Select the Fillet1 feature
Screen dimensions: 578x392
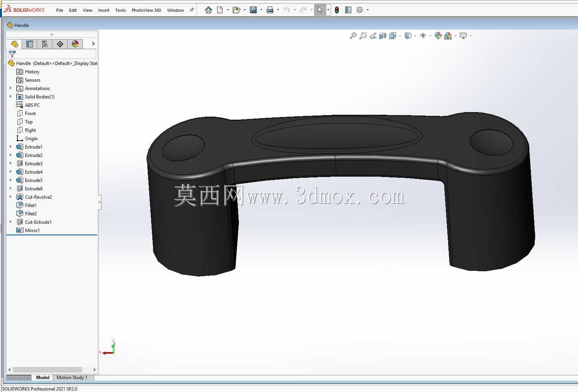[30, 205]
